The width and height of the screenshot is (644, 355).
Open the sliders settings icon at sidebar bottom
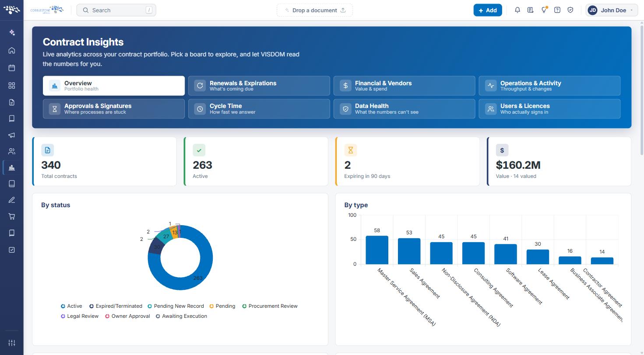[12, 343]
